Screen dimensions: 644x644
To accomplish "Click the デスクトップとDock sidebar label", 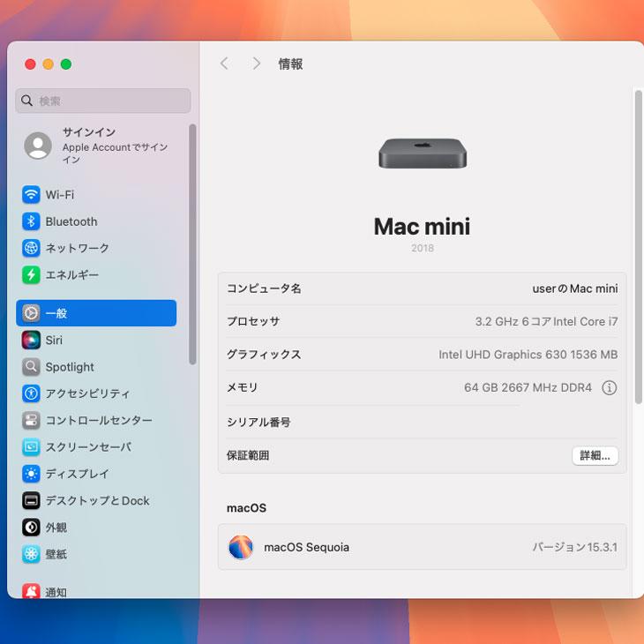I will (97, 501).
